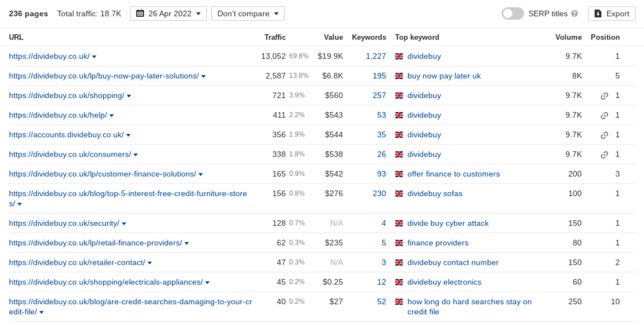Expand the dropdown arrow next to dividebuy.co.uk/ homepage
Image resolution: width=644 pixels, height=325 pixels.
94,57
